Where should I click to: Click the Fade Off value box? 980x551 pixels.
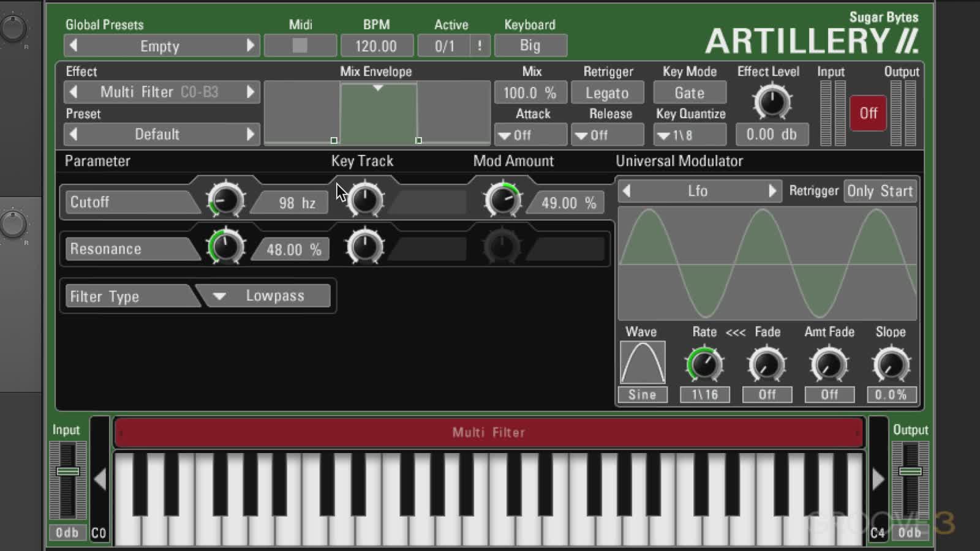pyautogui.click(x=767, y=395)
